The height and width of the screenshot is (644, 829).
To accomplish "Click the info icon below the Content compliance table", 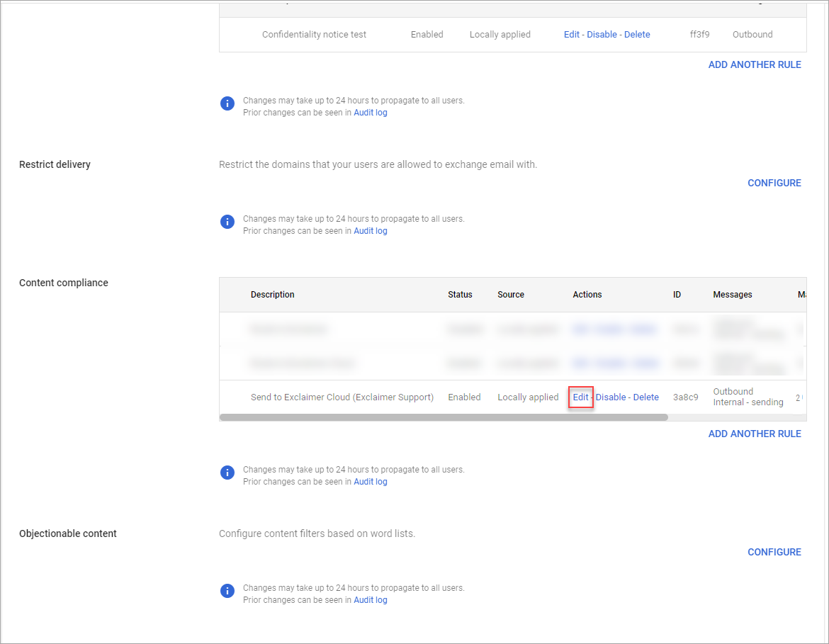I will pyautogui.click(x=227, y=472).
